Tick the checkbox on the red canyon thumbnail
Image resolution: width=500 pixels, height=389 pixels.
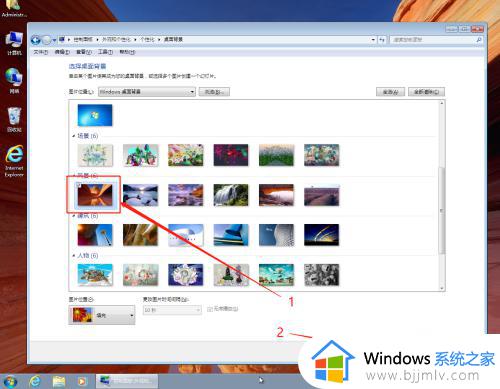pos(79,185)
